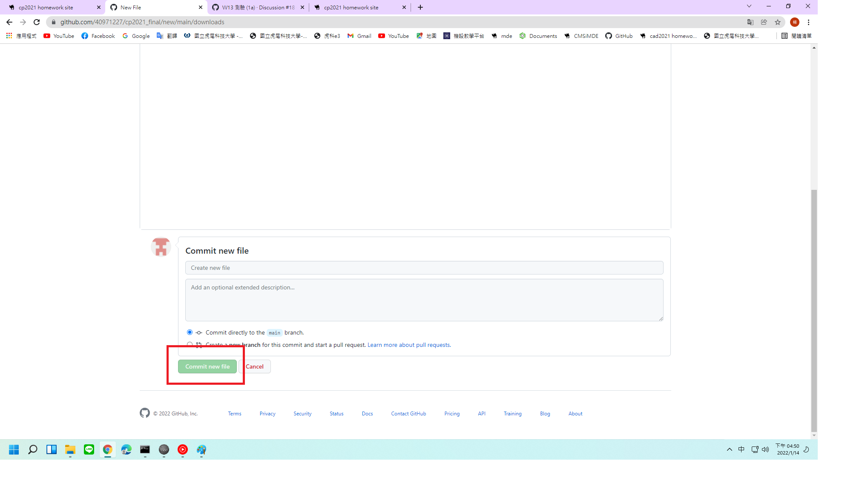The height and width of the screenshot is (492, 868).
Task: Open a new browser tab
Action: [x=420, y=7]
